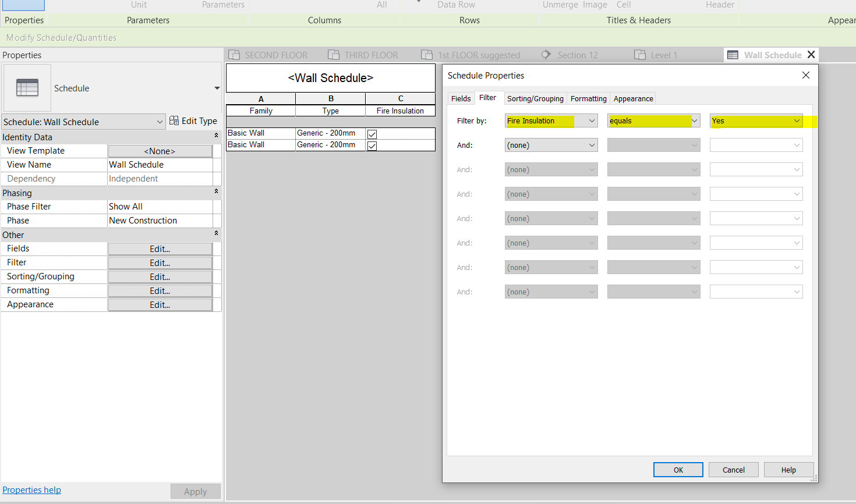856x504 pixels.
Task: Click the section marker icon on Section 12 tab
Action: 546,55
